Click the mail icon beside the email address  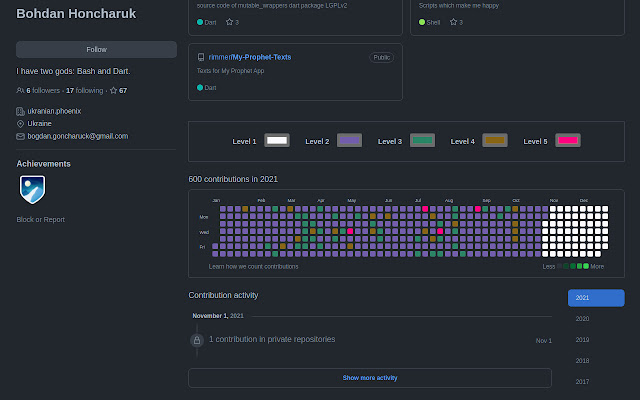(21, 136)
